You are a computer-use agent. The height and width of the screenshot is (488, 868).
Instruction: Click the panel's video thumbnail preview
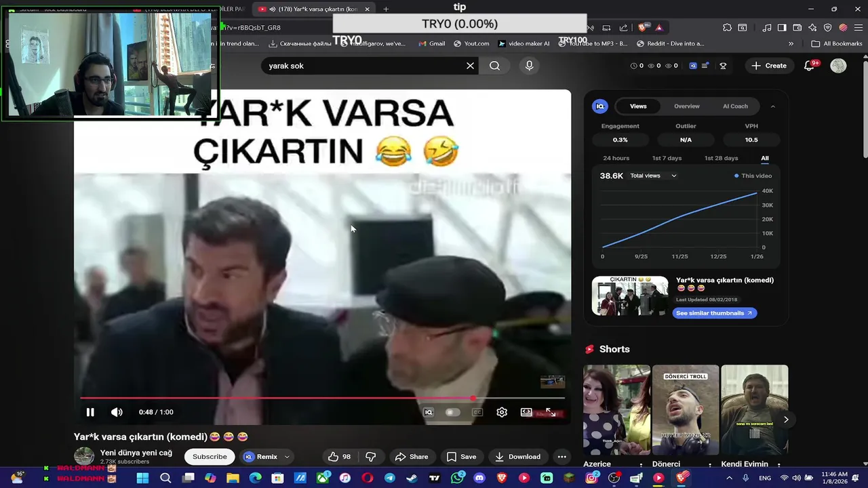630,296
